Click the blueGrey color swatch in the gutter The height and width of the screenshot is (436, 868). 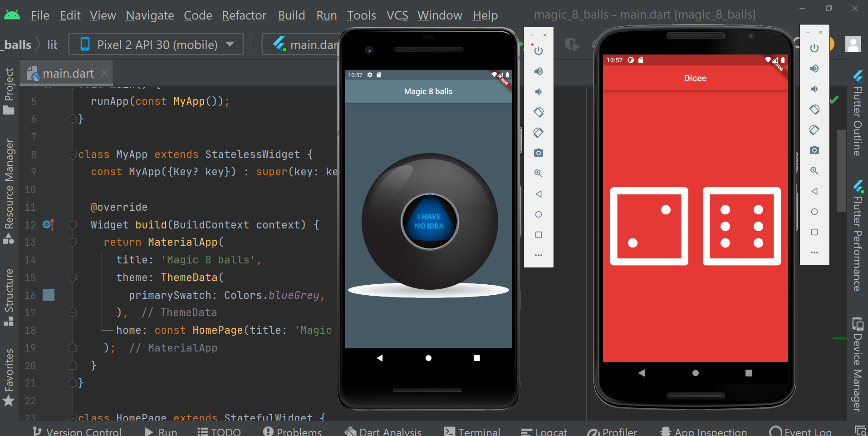49,295
